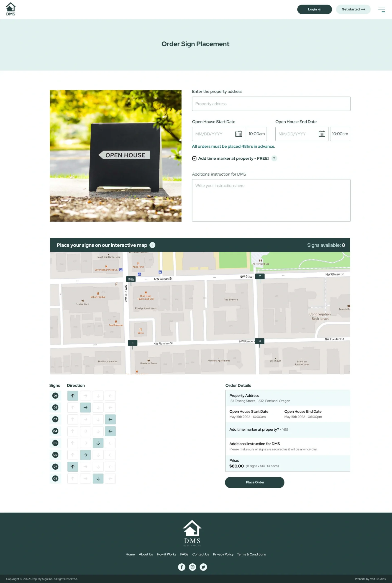392x583 pixels.
Task: Set sign 05 direction to up arrow
Action: [72, 443]
